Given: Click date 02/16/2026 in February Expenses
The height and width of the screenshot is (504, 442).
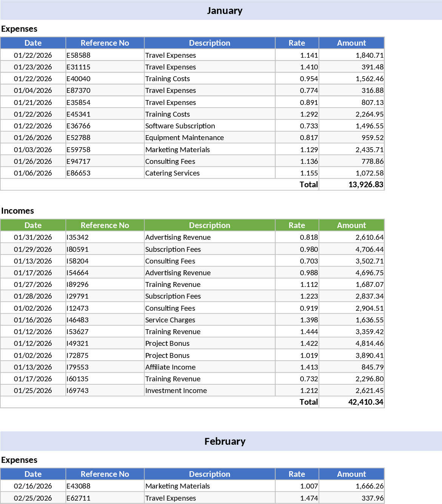Looking at the screenshot, I should coord(33,486).
